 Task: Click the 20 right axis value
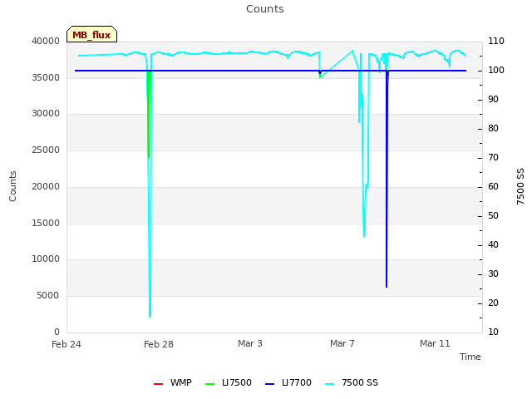pos(493,303)
